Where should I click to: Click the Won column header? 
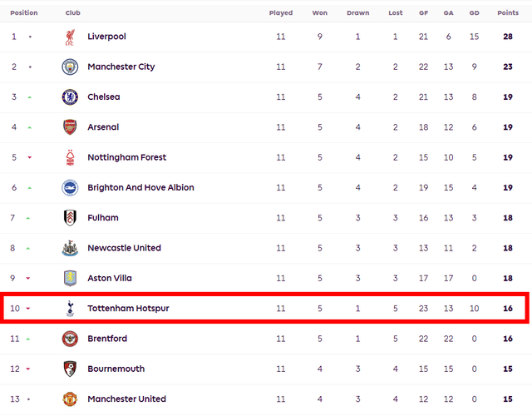click(320, 12)
